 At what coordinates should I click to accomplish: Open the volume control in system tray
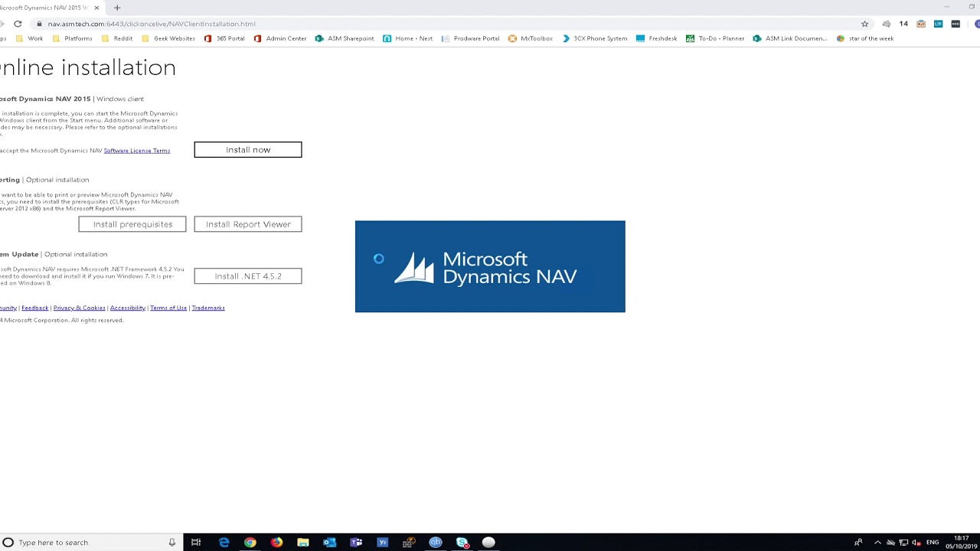pyautogui.click(x=916, y=543)
